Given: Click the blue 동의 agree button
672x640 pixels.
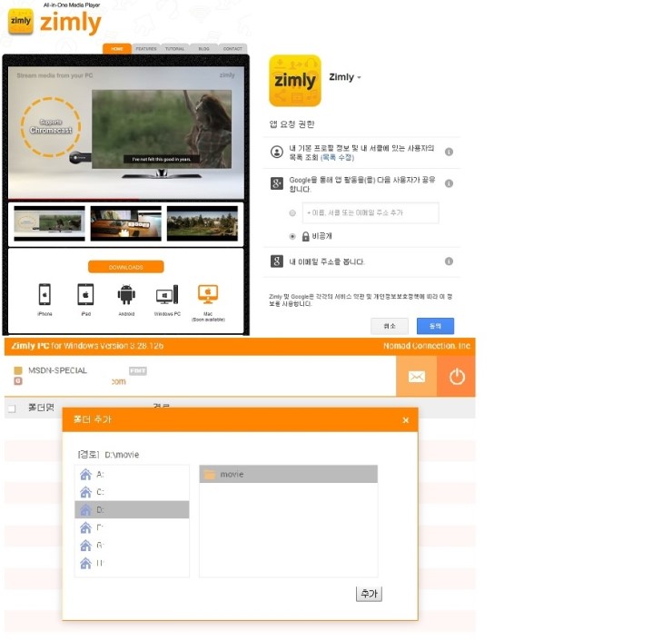Looking at the screenshot, I should tap(435, 326).
